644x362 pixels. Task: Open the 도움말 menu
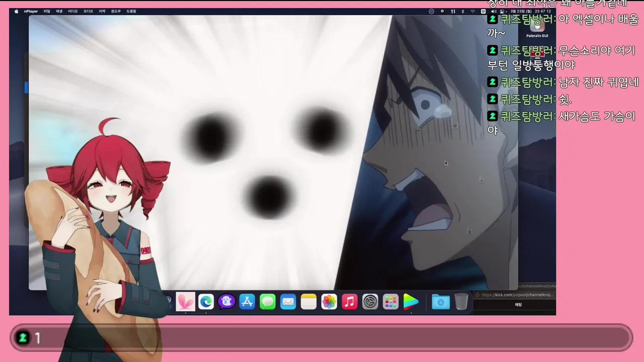pyautogui.click(x=131, y=11)
